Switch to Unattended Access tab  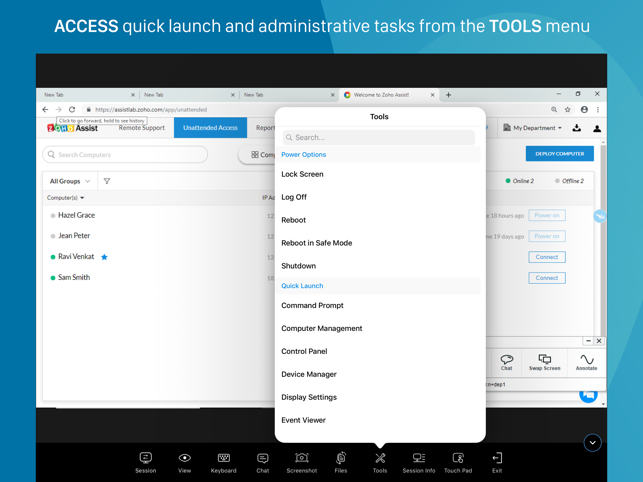tap(210, 128)
